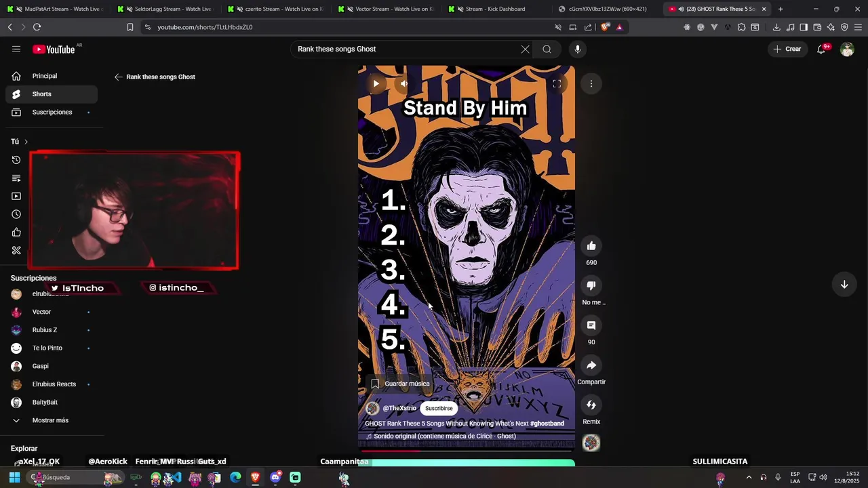
Task: Open Discord from taskbar
Action: [275, 477]
